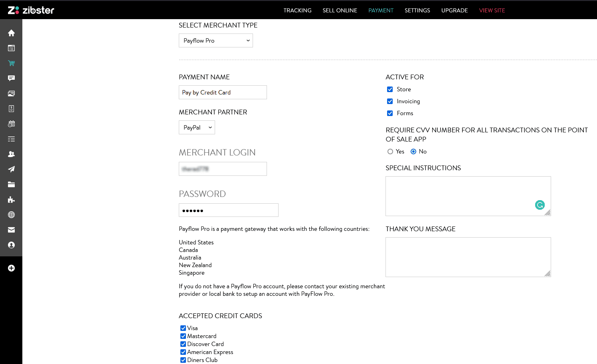Switch to the Settings menu item
The image size is (597, 364).
pos(417,10)
